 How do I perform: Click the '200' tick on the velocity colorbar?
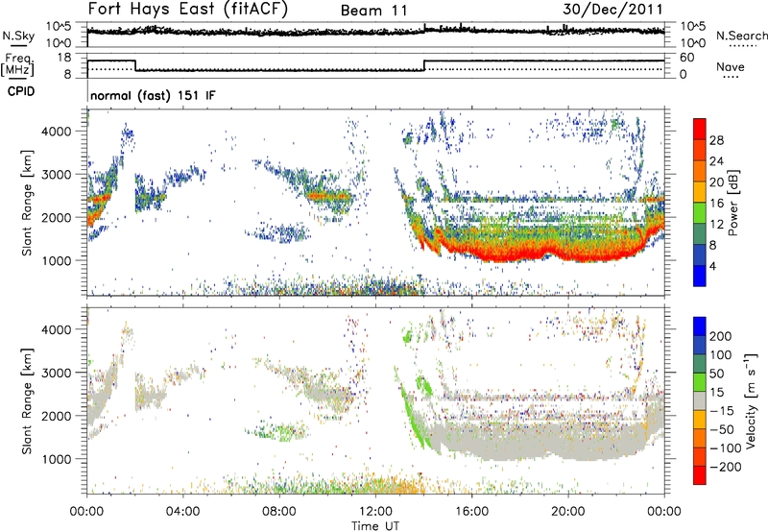pyautogui.click(x=721, y=336)
